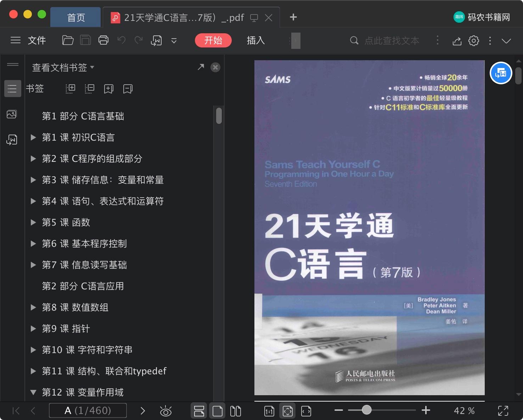Expand all bookmarks icon
The image size is (523, 420).
[x=71, y=89]
